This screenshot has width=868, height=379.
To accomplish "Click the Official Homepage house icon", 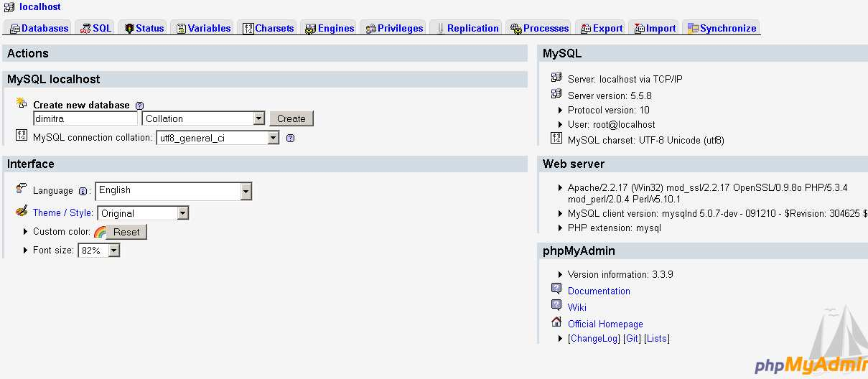I will pos(556,322).
